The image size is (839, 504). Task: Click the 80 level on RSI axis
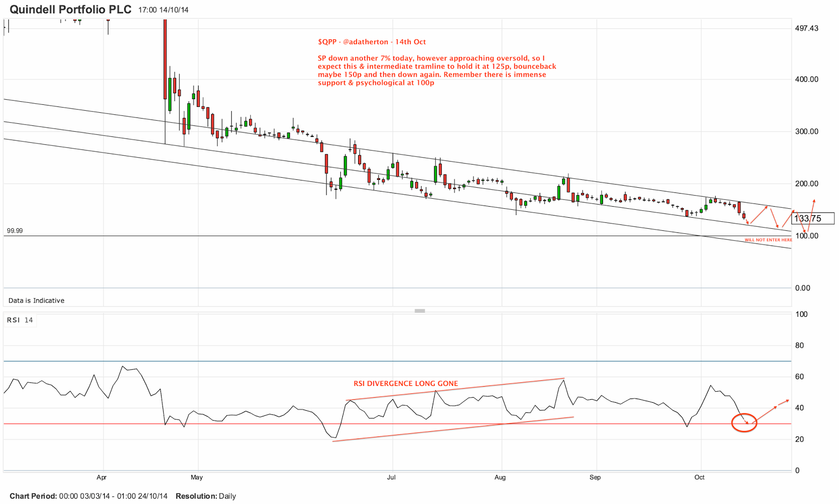click(800, 346)
